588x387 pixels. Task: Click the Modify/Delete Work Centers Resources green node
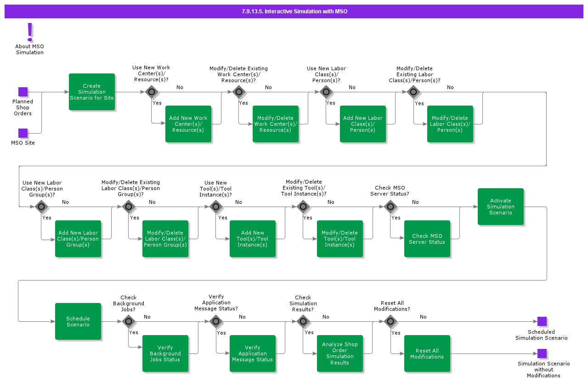276,124
